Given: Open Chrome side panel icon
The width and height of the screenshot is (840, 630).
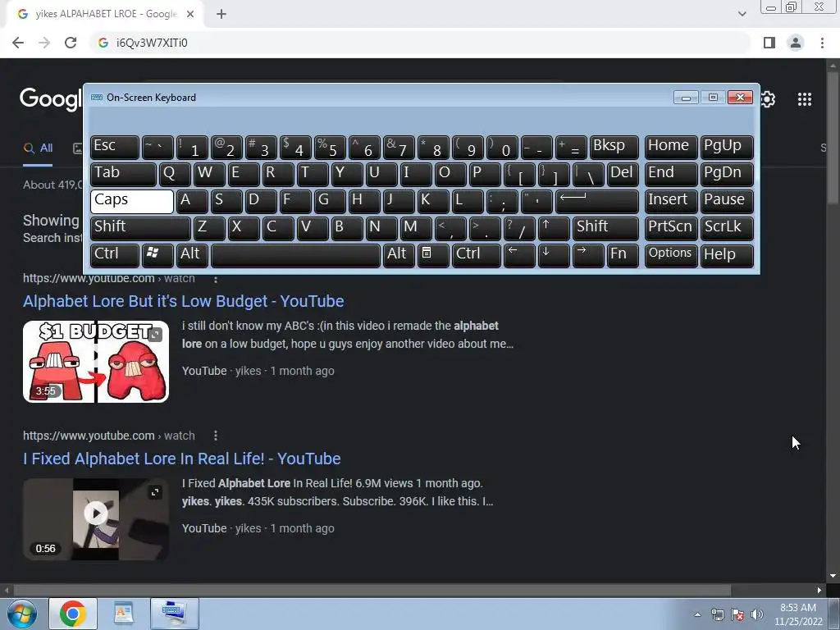Looking at the screenshot, I should click(x=769, y=43).
